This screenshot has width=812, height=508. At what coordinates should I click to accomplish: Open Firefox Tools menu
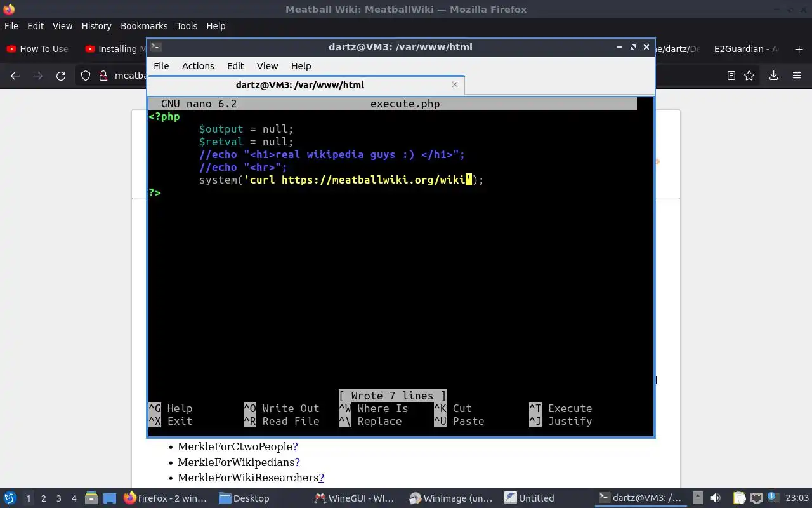click(187, 26)
